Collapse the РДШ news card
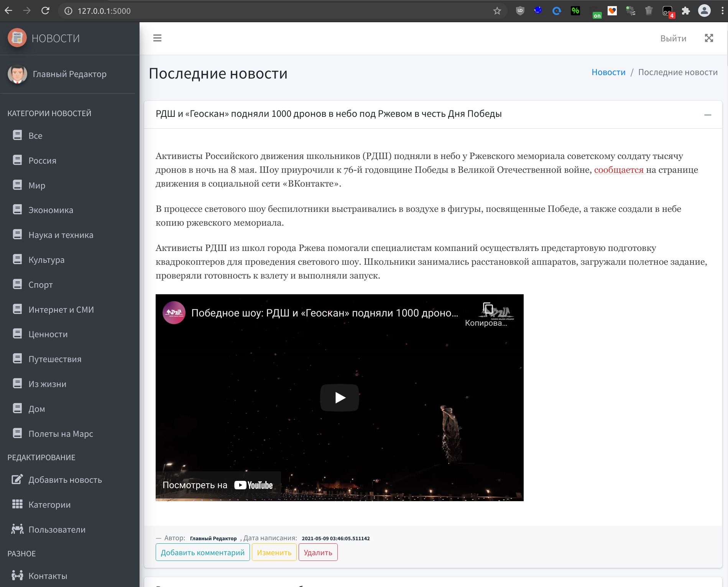 click(708, 115)
